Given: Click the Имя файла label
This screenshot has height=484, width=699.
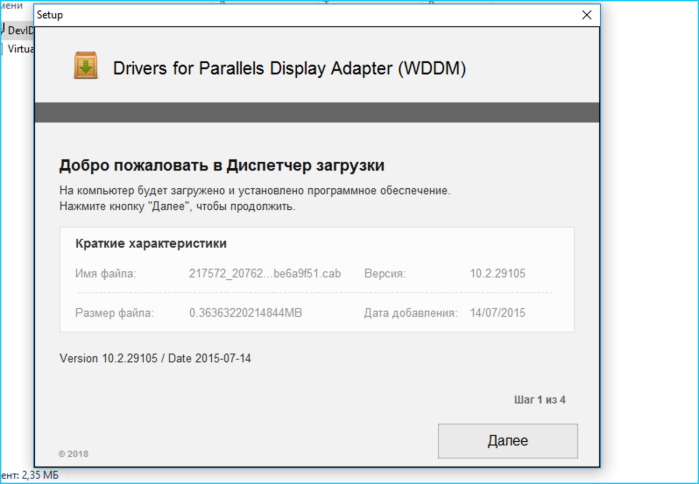Looking at the screenshot, I should (x=106, y=273).
